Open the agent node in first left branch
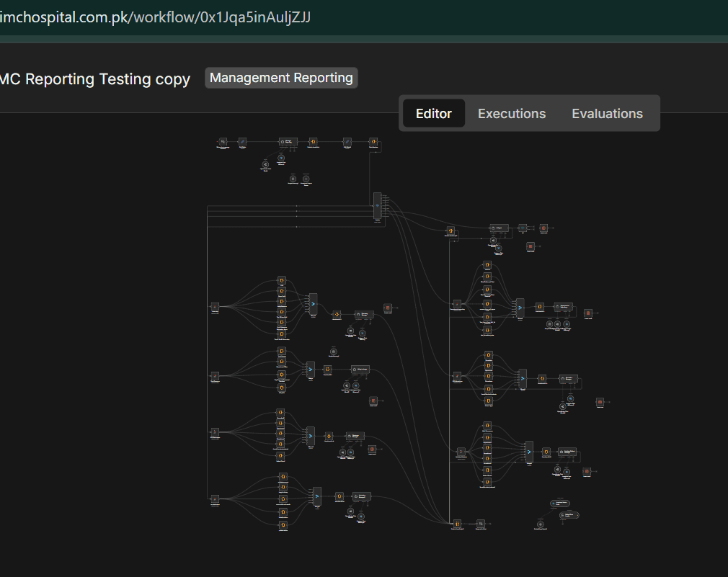 (x=364, y=315)
